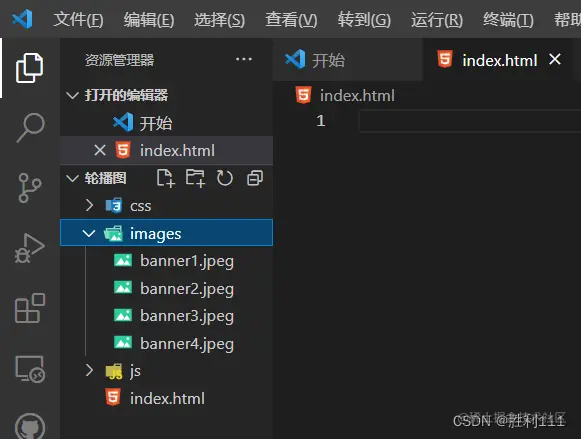Switch to the 开始 editor tab
This screenshot has height=439, width=581.
pyautogui.click(x=348, y=60)
